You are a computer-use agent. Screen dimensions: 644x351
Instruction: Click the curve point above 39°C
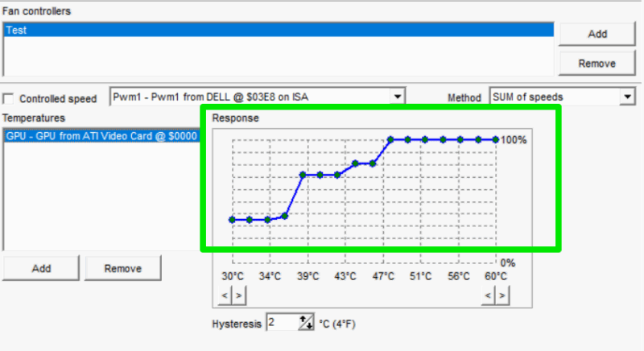point(303,175)
